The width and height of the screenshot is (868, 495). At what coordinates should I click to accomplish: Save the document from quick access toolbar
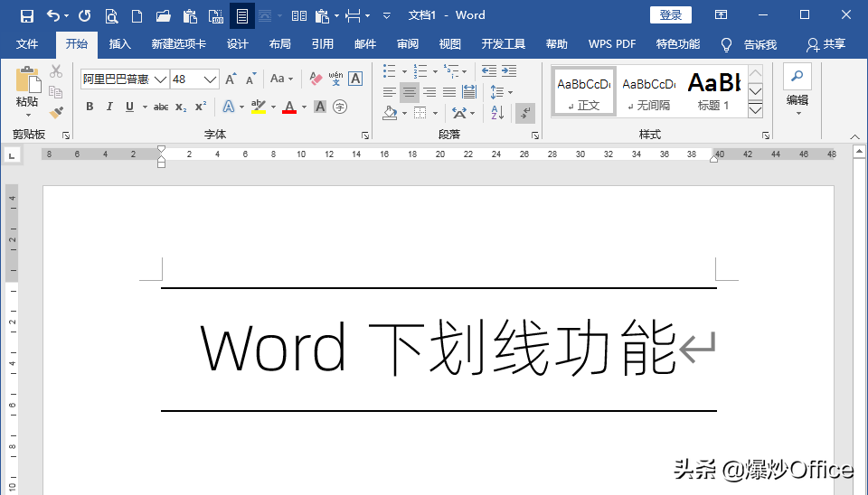[27, 15]
